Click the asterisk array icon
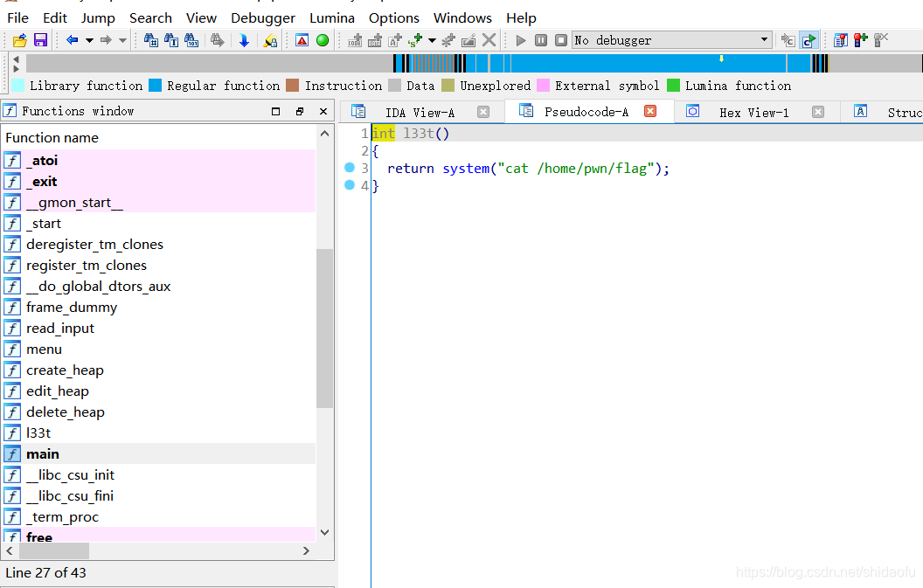This screenshot has width=923, height=588. [x=448, y=40]
